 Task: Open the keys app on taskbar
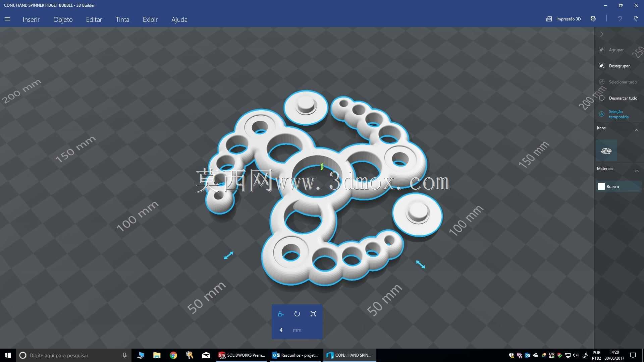(190, 355)
